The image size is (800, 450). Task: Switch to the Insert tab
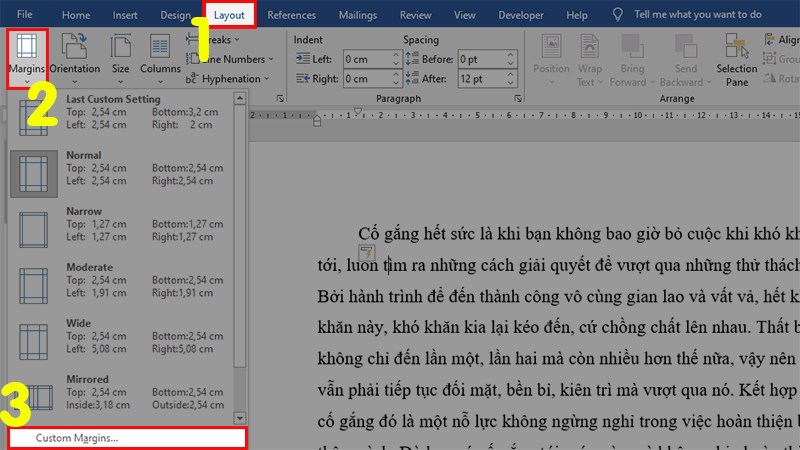click(x=125, y=15)
